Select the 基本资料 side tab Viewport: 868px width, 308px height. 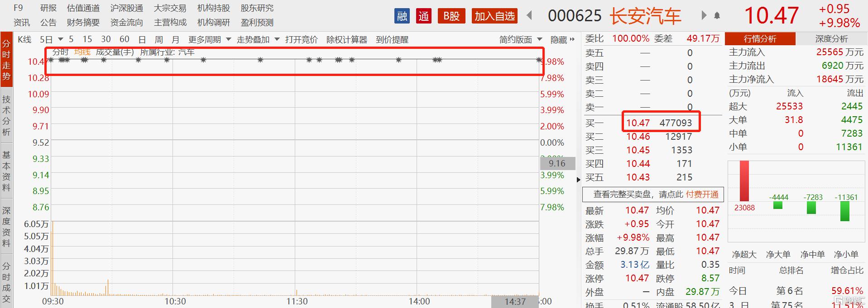[x=6, y=171]
